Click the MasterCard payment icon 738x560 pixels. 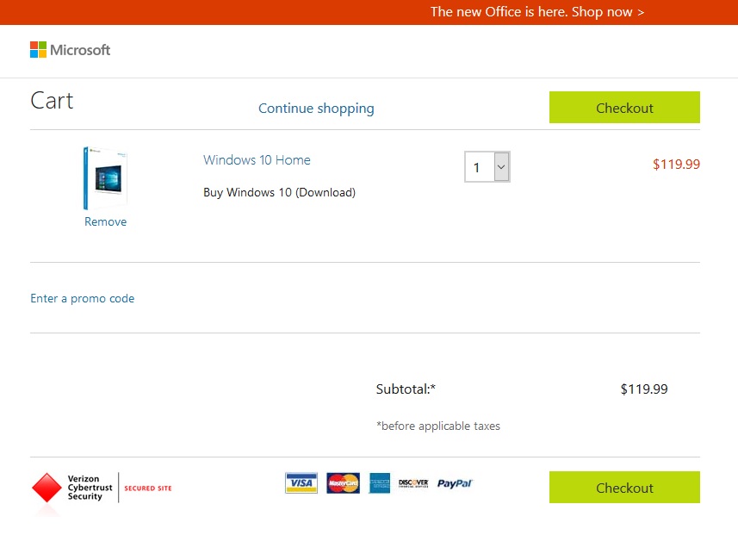coord(343,482)
